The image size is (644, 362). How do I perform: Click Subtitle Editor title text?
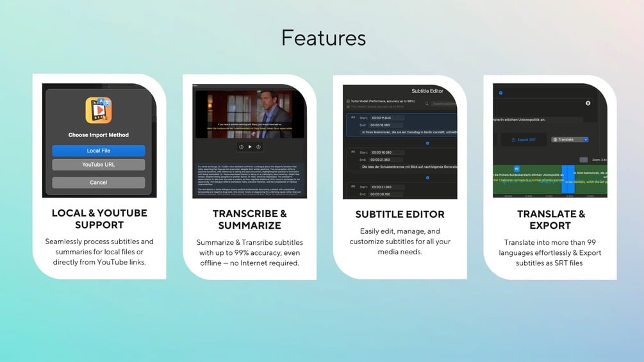click(427, 91)
